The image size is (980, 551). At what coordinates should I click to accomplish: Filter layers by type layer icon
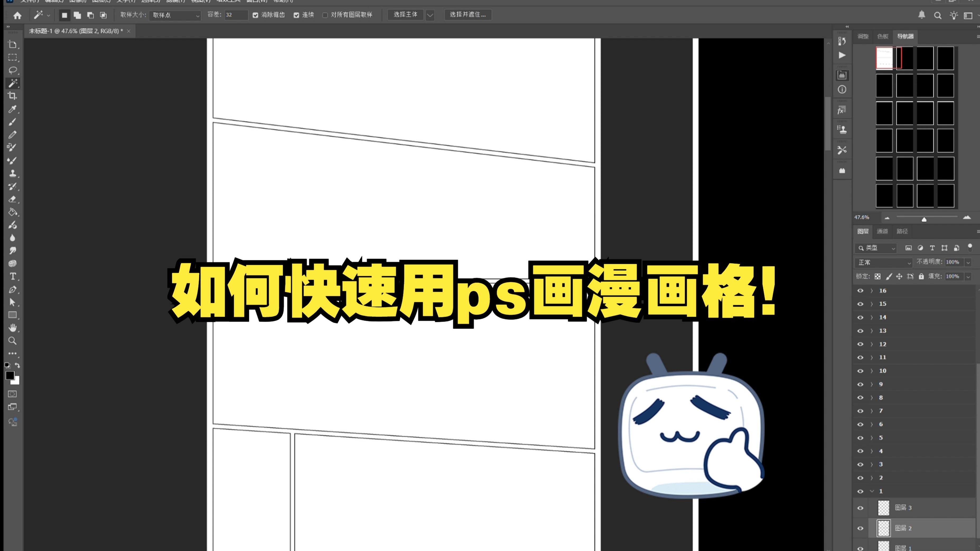[x=932, y=248]
